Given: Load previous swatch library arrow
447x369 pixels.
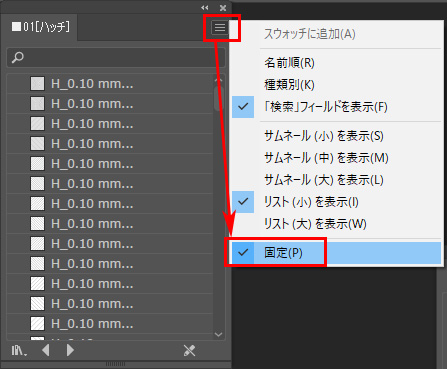Looking at the screenshot, I should tap(46, 350).
